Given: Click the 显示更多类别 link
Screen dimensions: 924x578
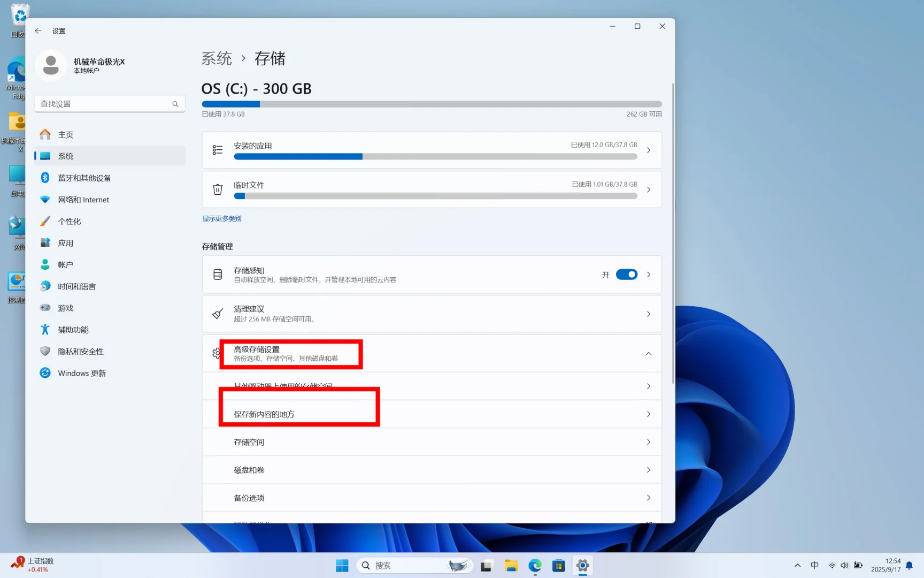Looking at the screenshot, I should pyautogui.click(x=221, y=218).
